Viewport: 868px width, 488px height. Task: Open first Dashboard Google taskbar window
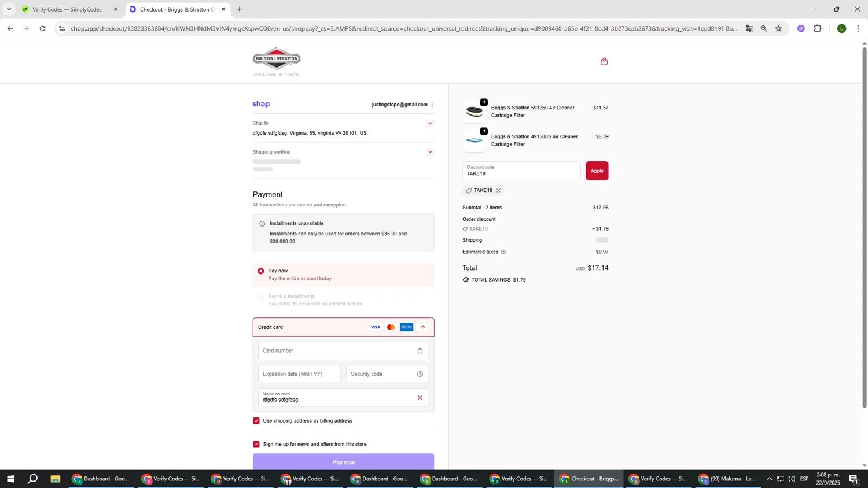101,479
